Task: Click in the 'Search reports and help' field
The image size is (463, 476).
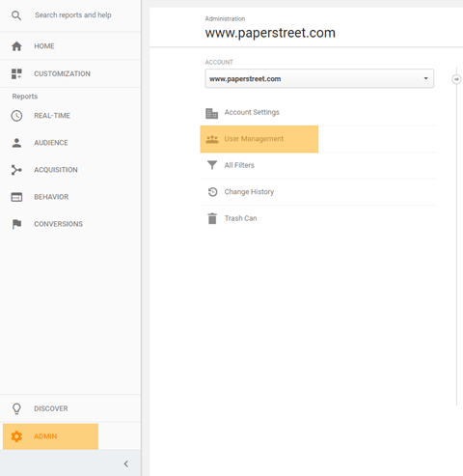Action: coord(73,15)
